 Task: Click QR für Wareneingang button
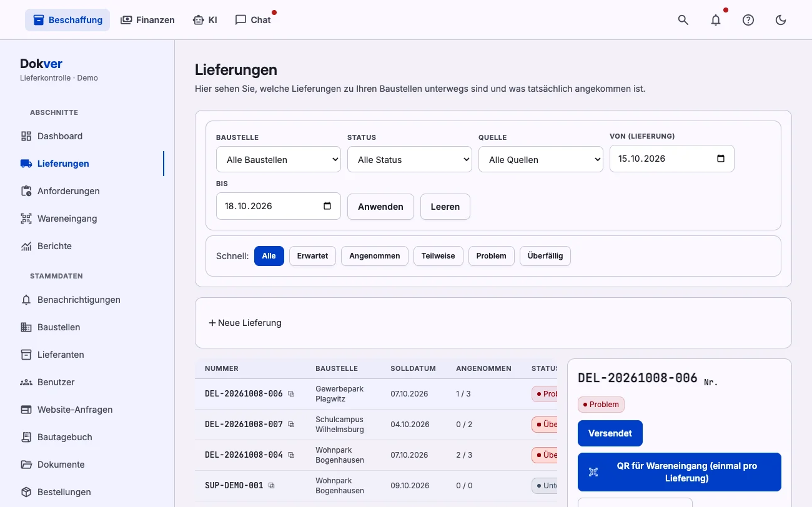(x=680, y=472)
